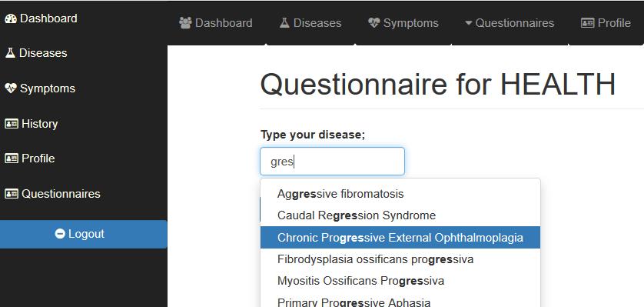
Task: Open the Profile tab in top navigation
Action: click(x=606, y=23)
